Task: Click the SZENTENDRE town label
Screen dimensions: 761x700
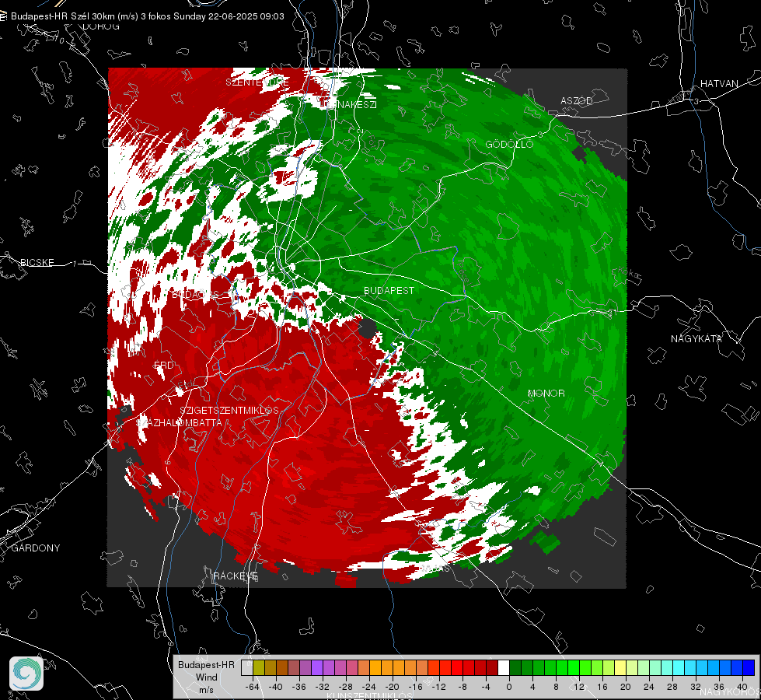Action: 257,82
